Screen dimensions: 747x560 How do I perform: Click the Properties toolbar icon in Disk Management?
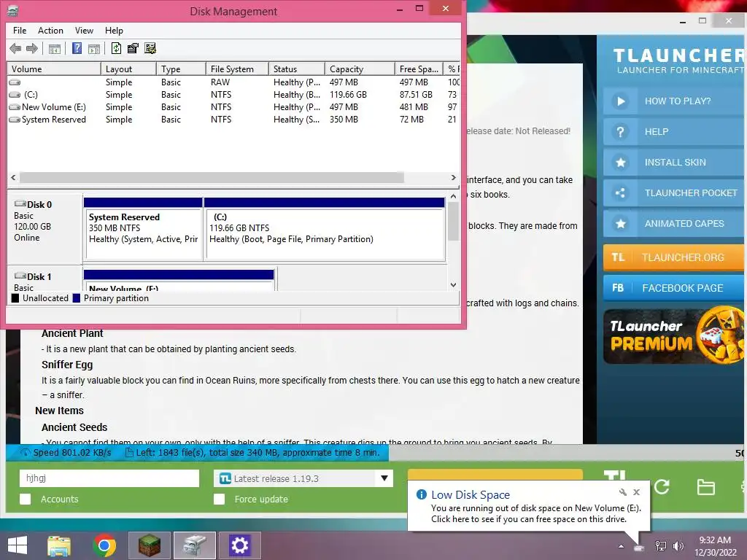point(133,49)
